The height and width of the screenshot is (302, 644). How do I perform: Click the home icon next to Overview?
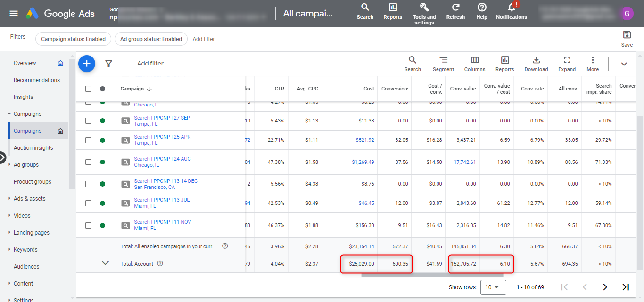60,63
